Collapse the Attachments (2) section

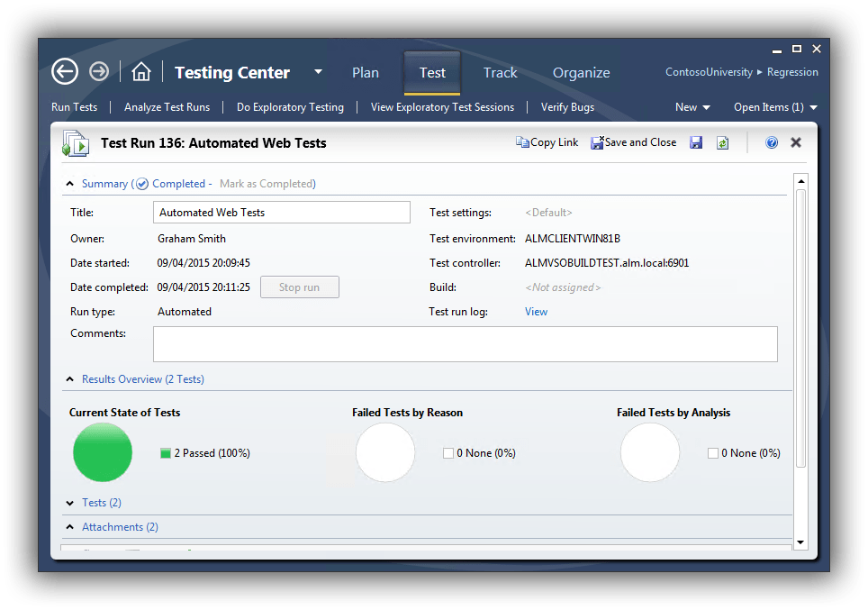(x=69, y=527)
